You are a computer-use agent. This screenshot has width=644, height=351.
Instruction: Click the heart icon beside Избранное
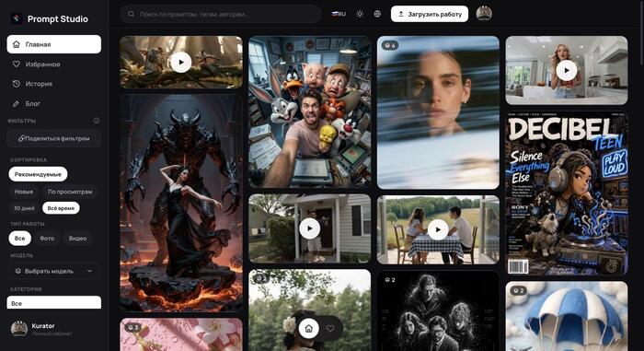[x=16, y=64]
